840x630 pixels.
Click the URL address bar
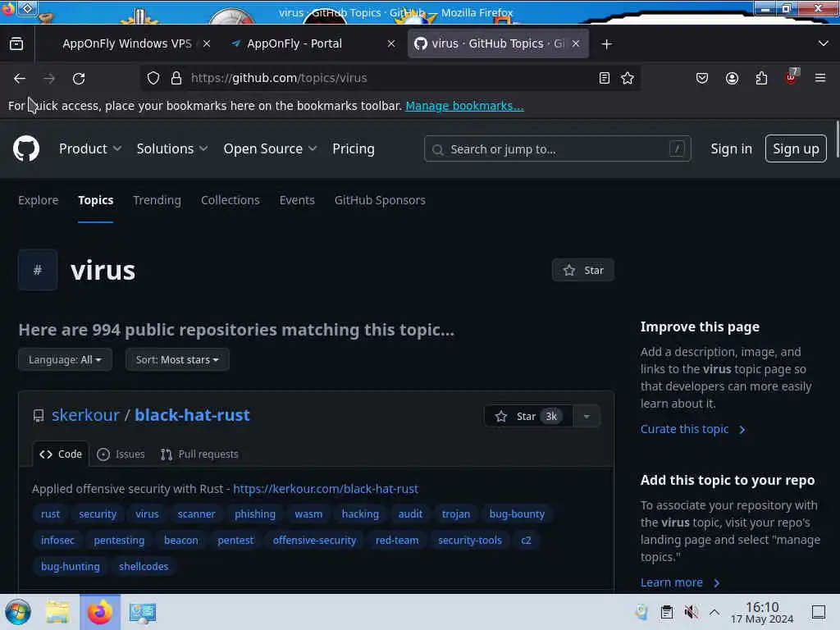[391, 78]
